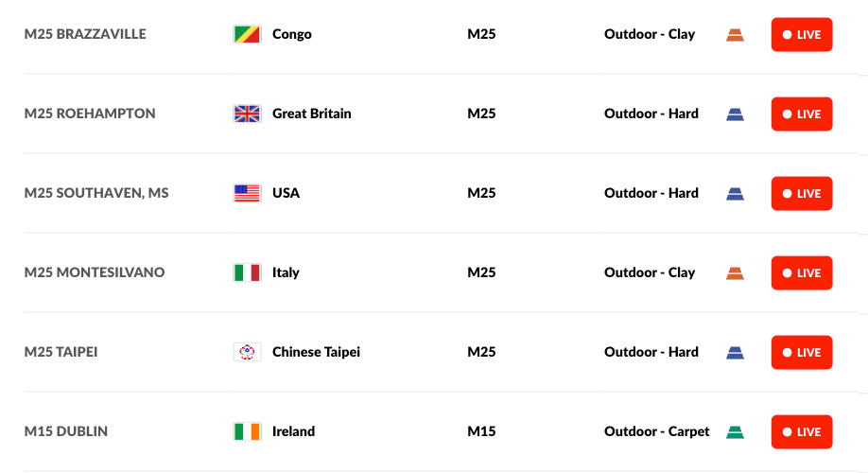Watch M25 Roehampton live
Image resolution: width=868 pixels, height=473 pixels.
pyautogui.click(x=801, y=114)
